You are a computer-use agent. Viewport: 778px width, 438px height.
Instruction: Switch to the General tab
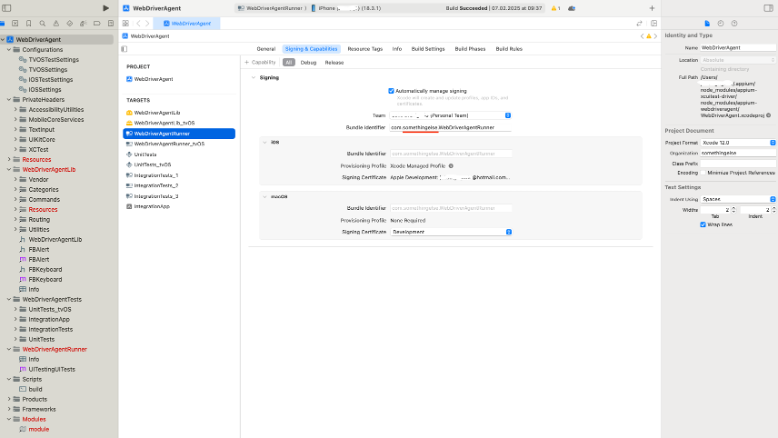[x=265, y=49]
